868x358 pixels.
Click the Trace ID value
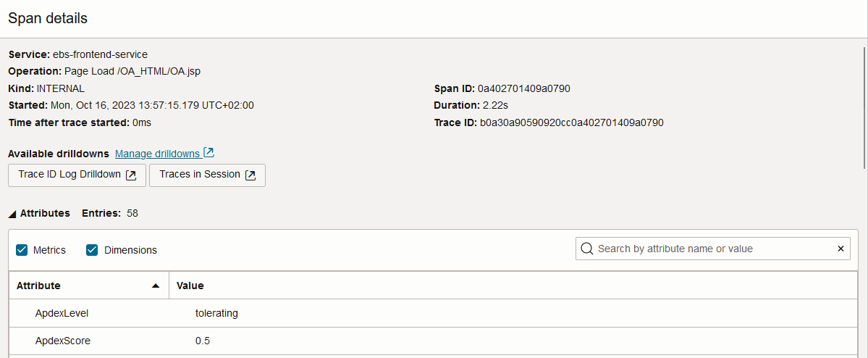click(572, 122)
